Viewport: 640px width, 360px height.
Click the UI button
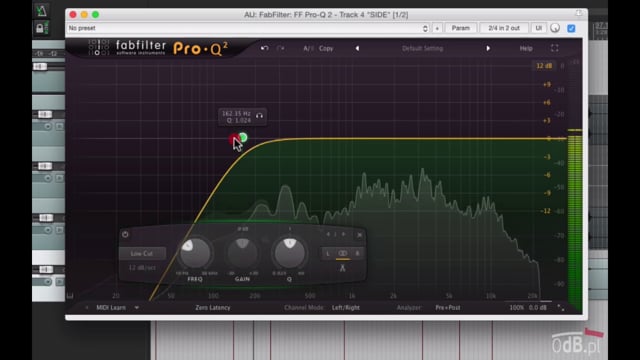click(538, 28)
